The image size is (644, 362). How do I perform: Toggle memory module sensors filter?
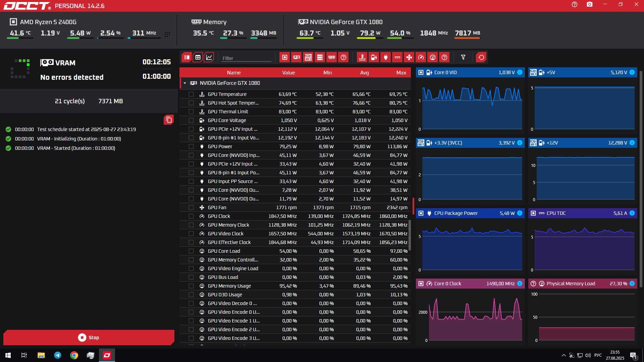332,57
